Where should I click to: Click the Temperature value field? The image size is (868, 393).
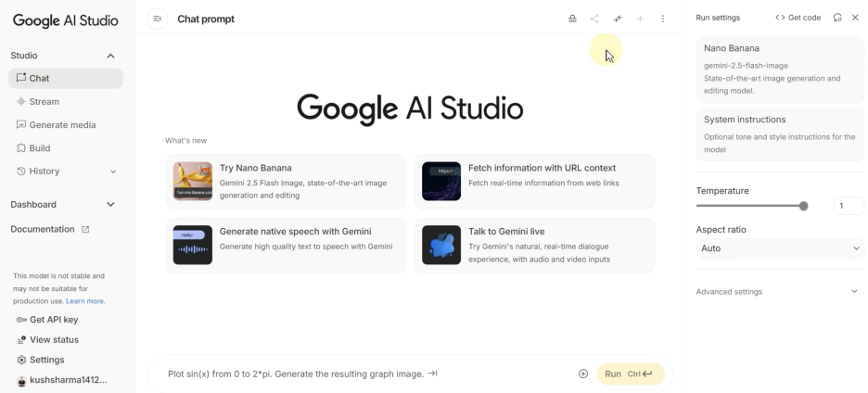click(x=849, y=206)
